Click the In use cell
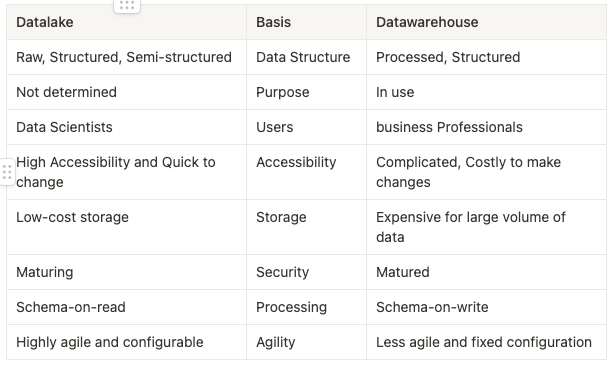 [x=486, y=92]
